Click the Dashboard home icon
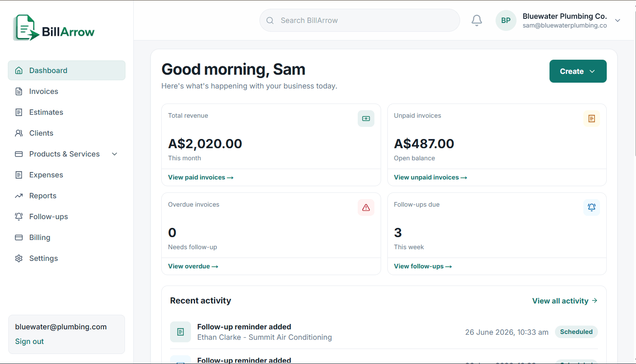Image resolution: width=636 pixels, height=364 pixels. coord(19,71)
